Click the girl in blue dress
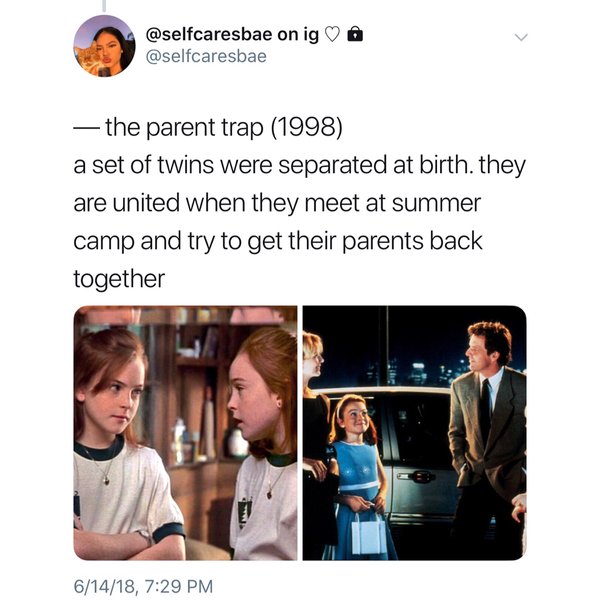Viewport: 600px width, 600px height. point(358,476)
